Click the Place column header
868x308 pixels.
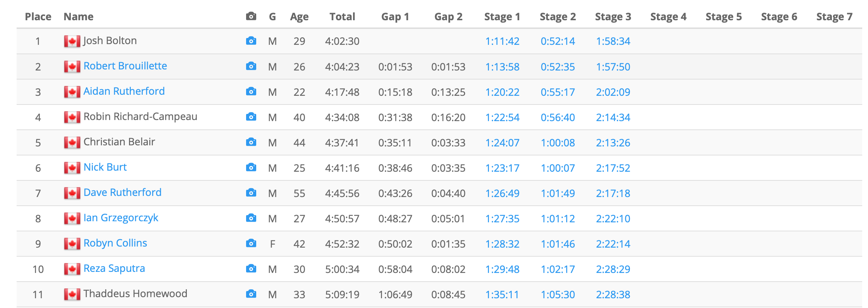click(x=38, y=17)
